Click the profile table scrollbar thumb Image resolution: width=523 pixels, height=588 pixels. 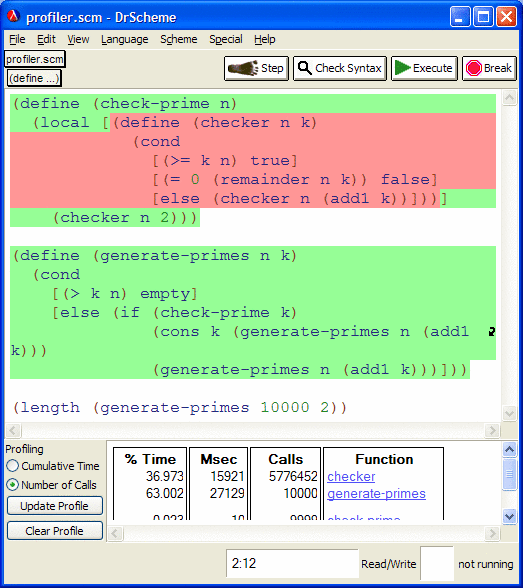[510, 474]
